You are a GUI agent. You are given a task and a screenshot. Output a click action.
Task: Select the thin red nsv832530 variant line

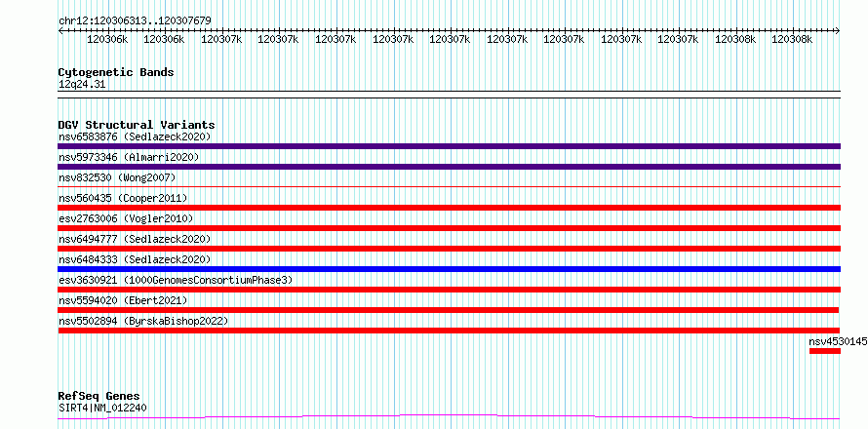[449, 187]
